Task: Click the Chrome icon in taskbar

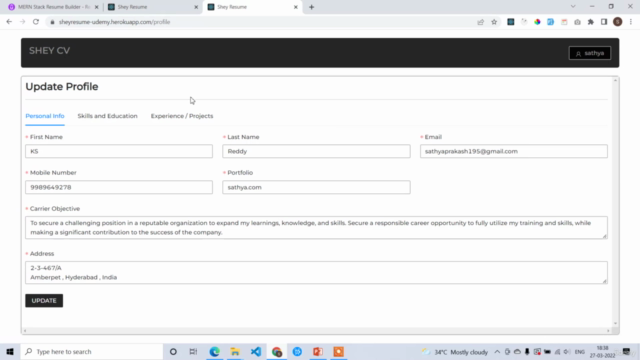Action: (277, 351)
